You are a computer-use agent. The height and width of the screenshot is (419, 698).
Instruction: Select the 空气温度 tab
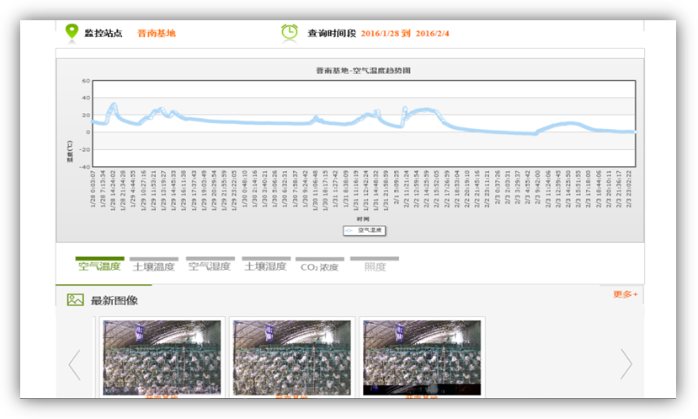click(100, 264)
